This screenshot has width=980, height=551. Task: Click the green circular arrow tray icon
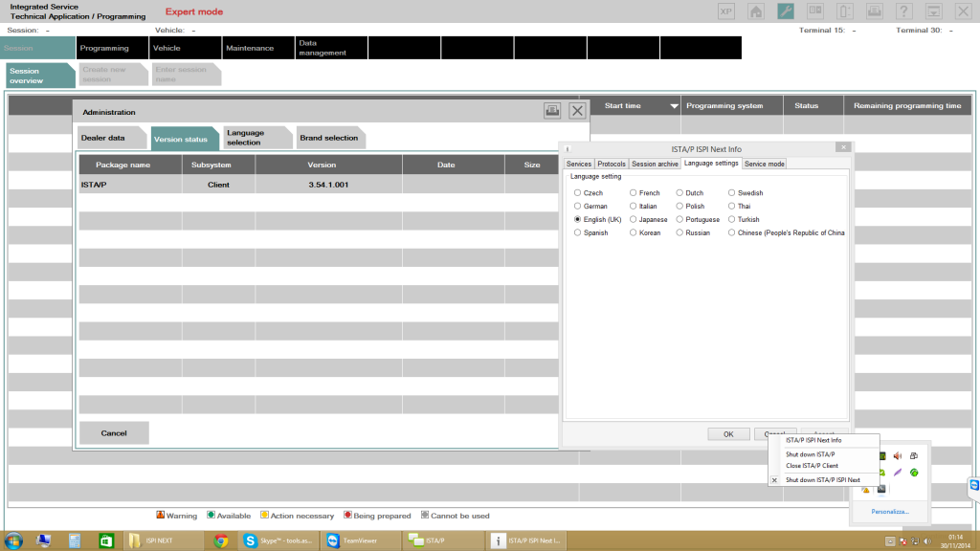click(x=914, y=473)
